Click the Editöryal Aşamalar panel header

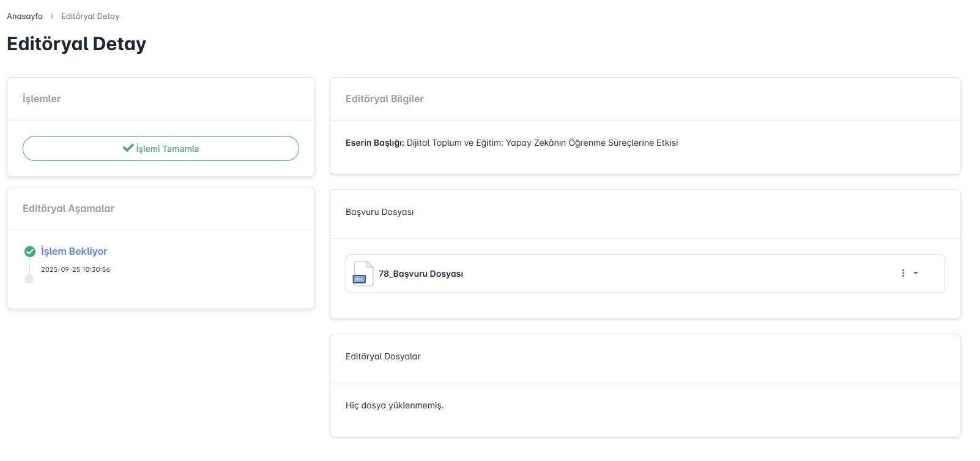(x=69, y=209)
